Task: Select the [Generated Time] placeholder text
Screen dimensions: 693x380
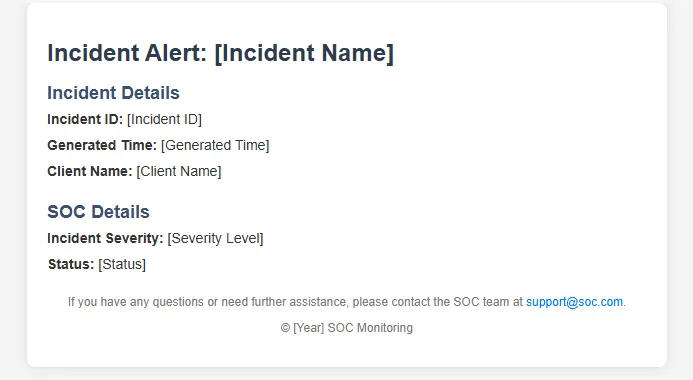Action: 215,145
